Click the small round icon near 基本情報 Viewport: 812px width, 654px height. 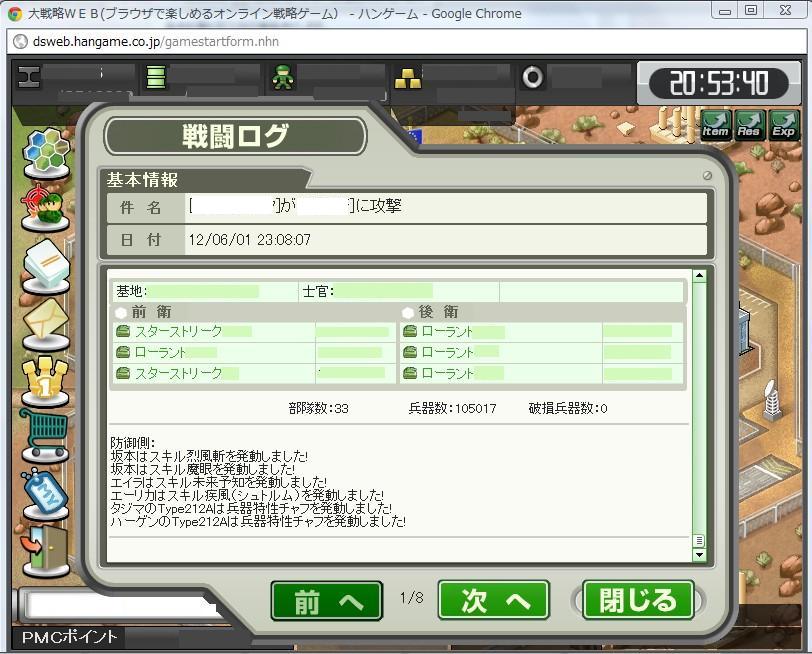tap(707, 176)
